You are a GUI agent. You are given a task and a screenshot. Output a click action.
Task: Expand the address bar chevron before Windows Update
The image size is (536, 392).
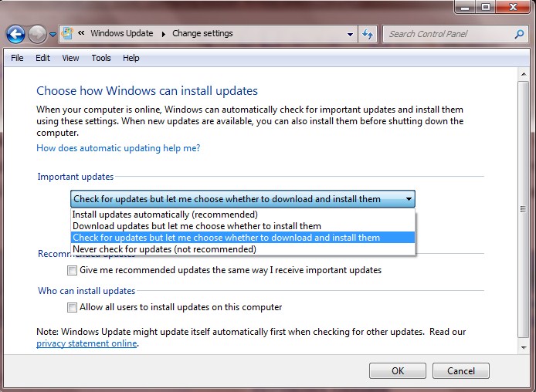coord(81,33)
